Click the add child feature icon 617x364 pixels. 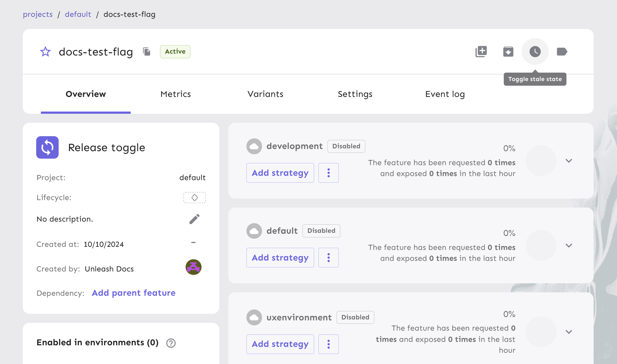[x=481, y=51]
